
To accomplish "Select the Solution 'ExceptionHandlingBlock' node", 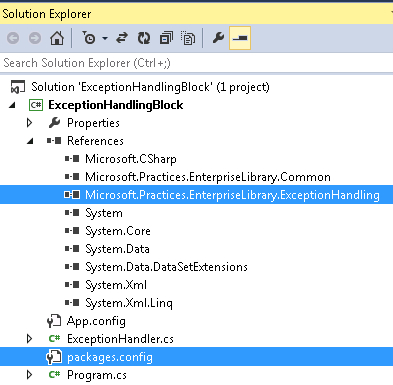I will coord(150,87).
